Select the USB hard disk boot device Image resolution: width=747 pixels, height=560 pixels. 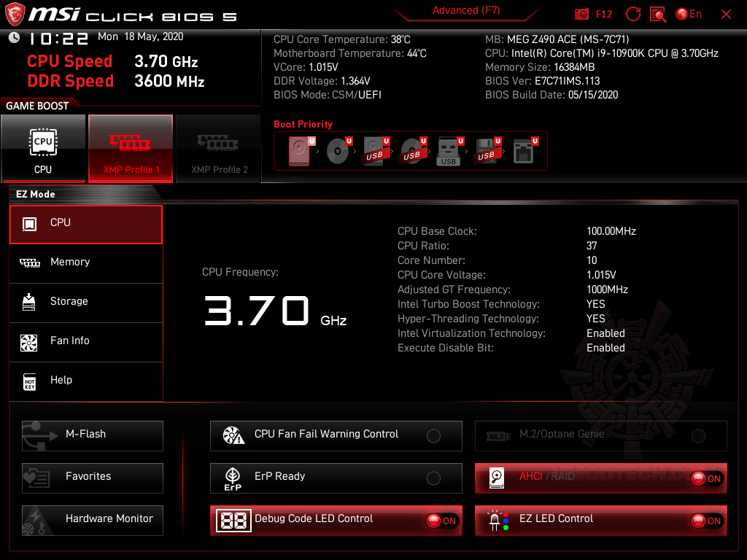[x=376, y=151]
